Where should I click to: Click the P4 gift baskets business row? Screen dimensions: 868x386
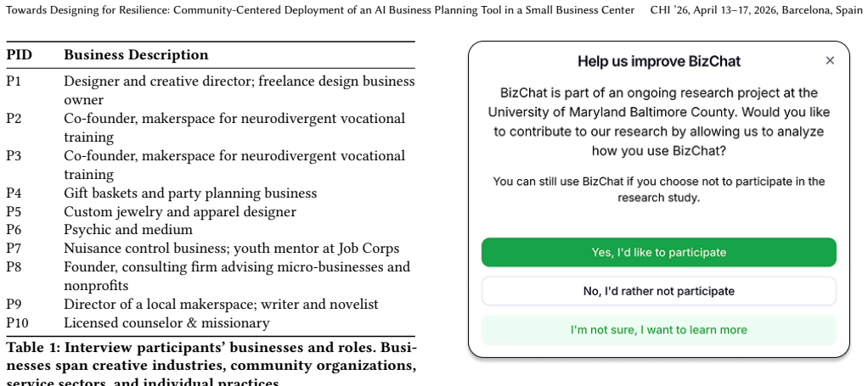(211, 193)
